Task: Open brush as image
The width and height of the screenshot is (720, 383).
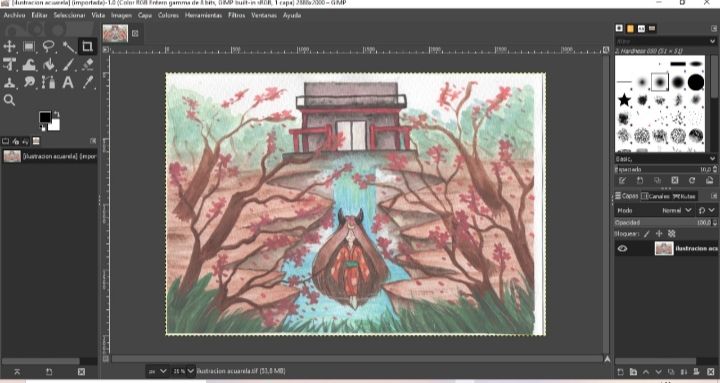Action: coord(709,180)
